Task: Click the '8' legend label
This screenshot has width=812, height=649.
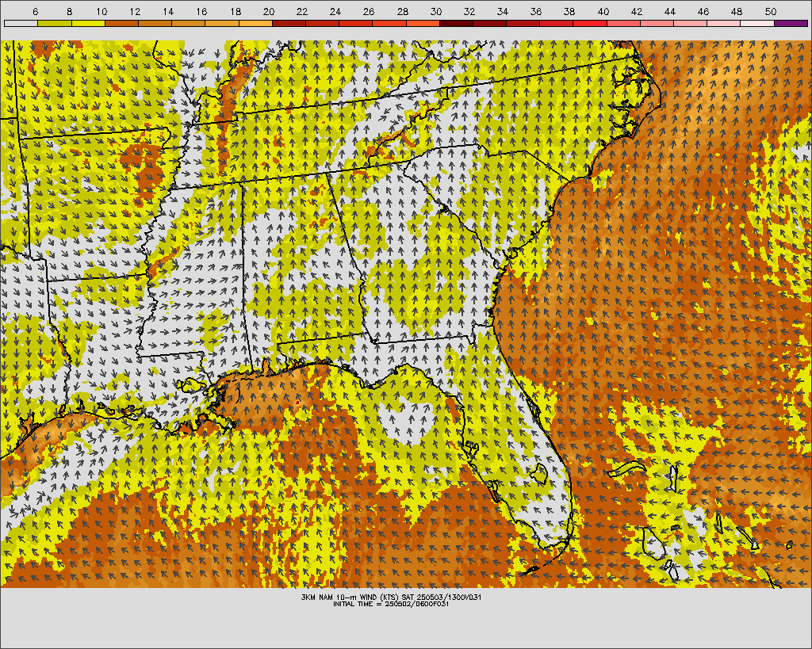Action: (70, 11)
